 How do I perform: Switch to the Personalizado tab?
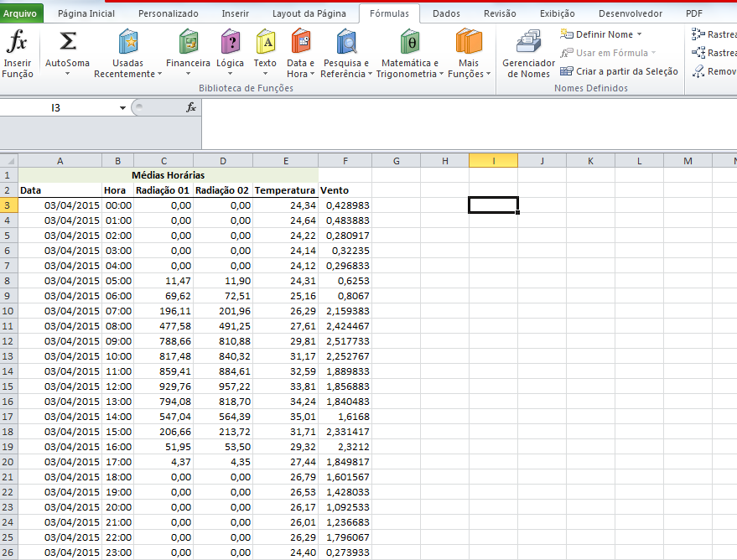pos(169,13)
